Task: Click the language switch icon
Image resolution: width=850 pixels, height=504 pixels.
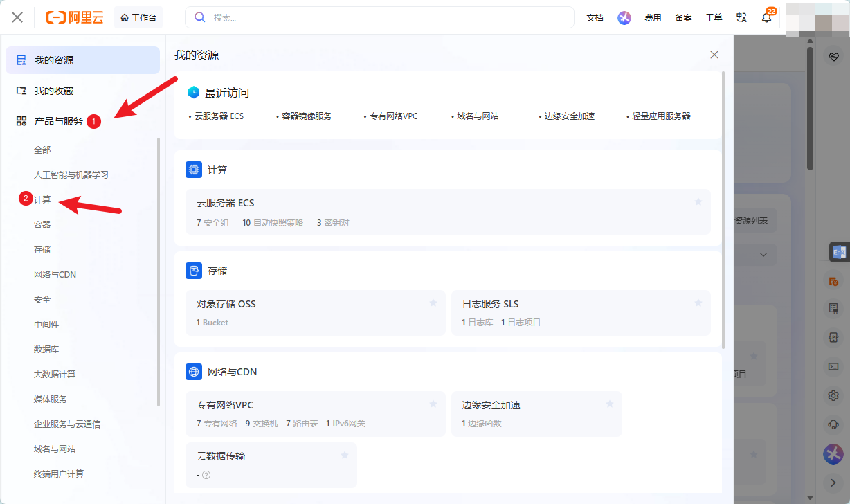Action: coord(741,18)
